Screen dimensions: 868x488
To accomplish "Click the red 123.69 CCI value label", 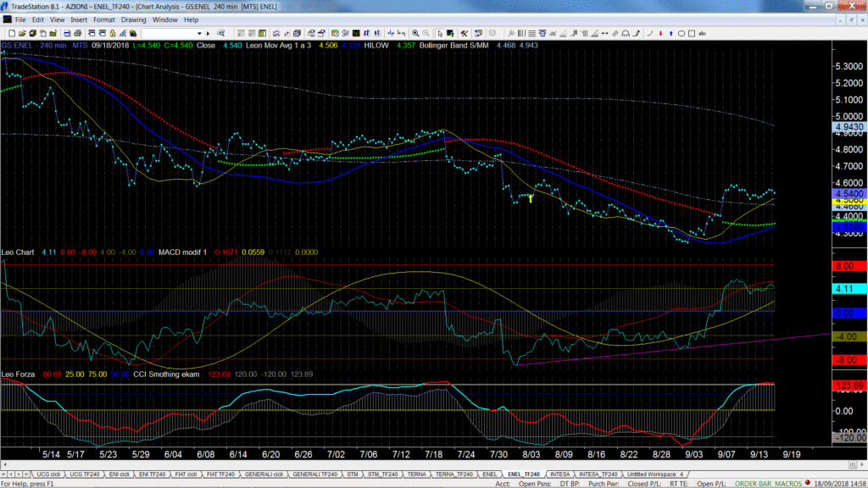I will [849, 385].
